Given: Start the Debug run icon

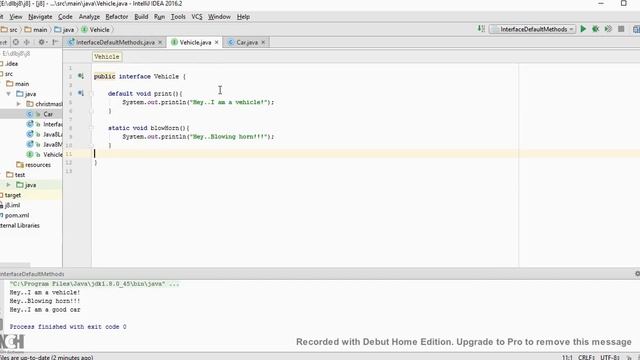Looking at the screenshot, I should point(596,29).
